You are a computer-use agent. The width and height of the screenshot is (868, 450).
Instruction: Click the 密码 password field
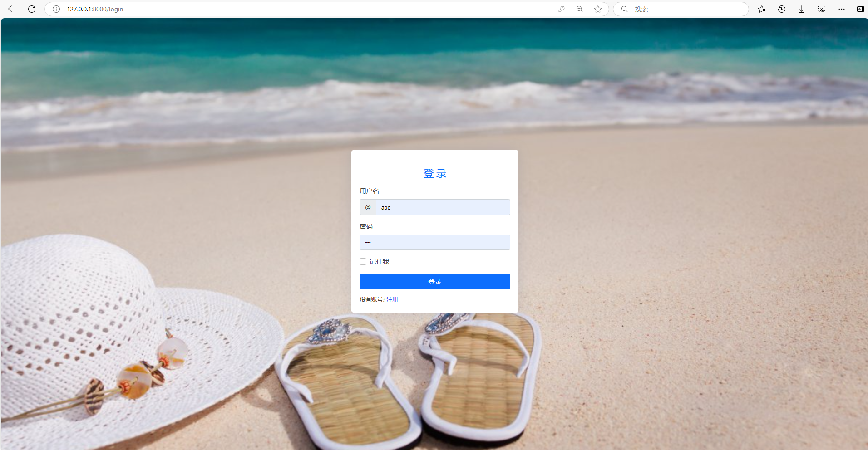[434, 242]
